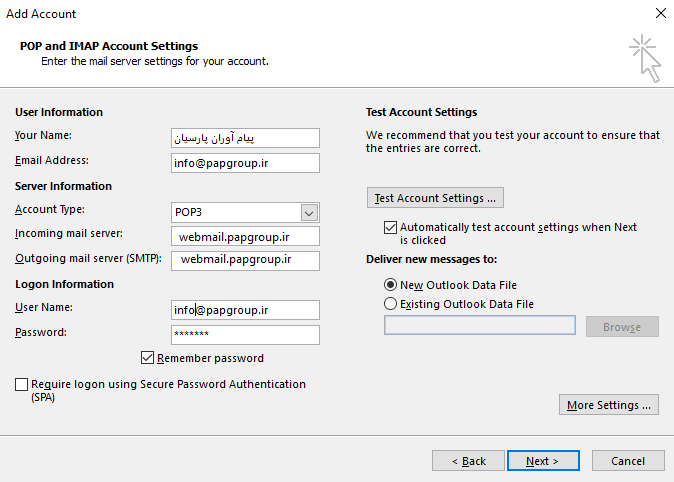Click the Browse button for data file
674x482 pixels.
621,327
